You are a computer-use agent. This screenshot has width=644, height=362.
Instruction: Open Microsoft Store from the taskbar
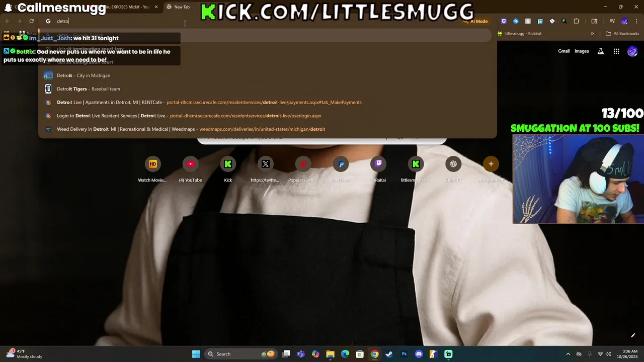coord(360,354)
